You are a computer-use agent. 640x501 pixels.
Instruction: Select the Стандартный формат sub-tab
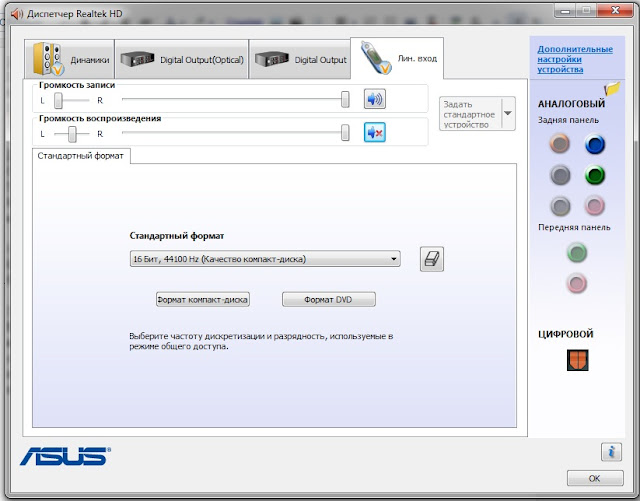[80, 156]
